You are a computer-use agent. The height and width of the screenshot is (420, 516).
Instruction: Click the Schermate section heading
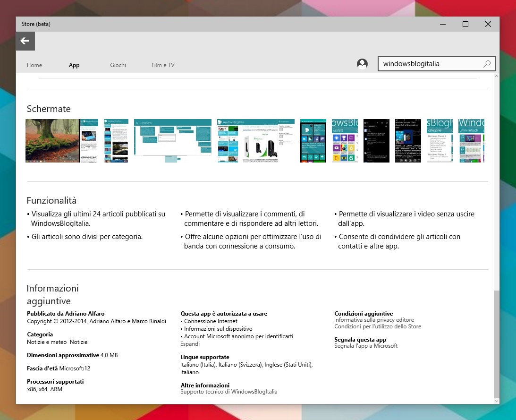[x=49, y=109]
